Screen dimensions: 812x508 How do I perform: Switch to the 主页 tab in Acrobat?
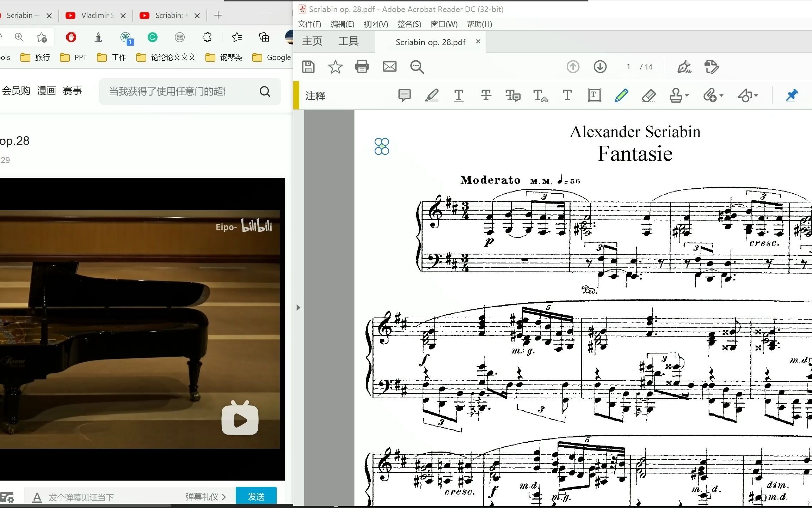click(x=312, y=41)
